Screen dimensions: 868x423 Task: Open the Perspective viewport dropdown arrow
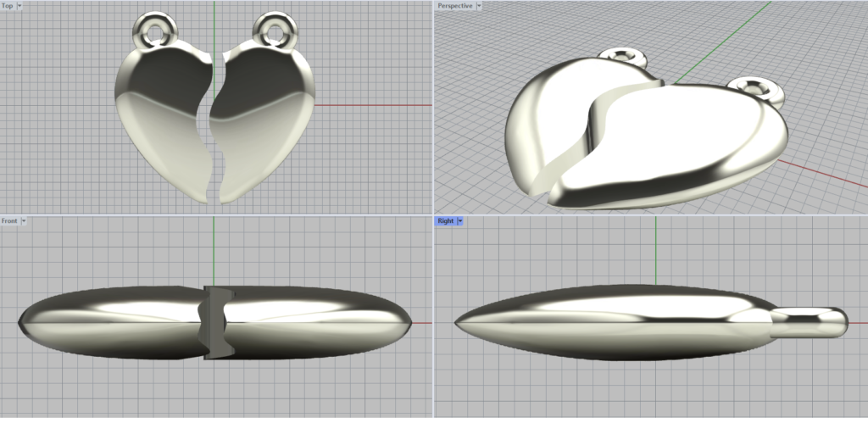pos(479,6)
